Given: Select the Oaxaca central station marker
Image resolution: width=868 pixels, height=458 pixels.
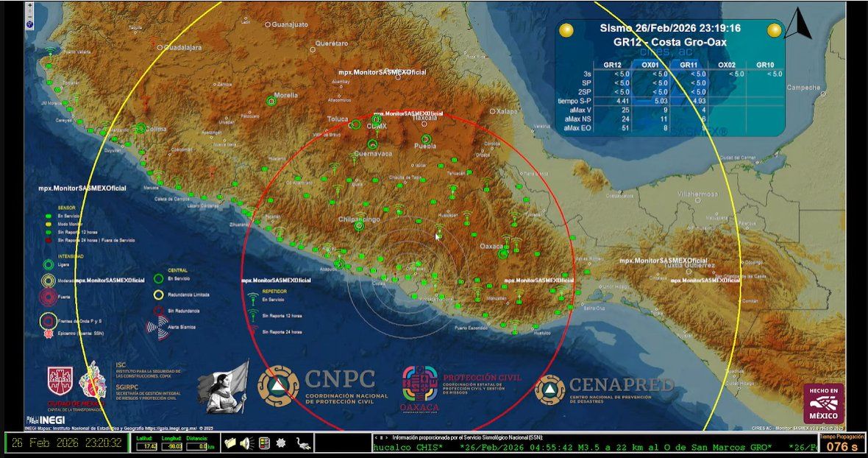Looking at the screenshot, I should (x=502, y=253).
